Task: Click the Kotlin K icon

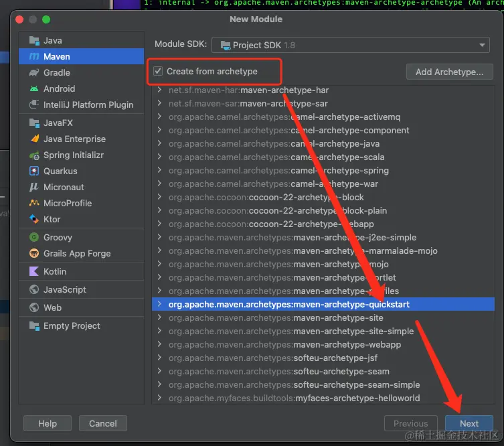Action: [34, 271]
